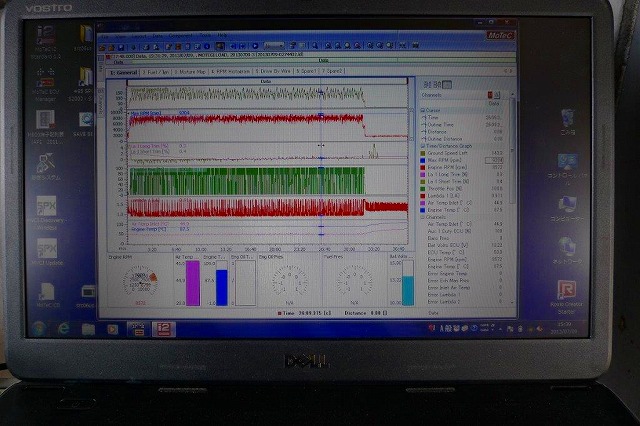Open File Explorer from the taskbar
The height and width of the screenshot is (426, 640).
[x=88, y=329]
